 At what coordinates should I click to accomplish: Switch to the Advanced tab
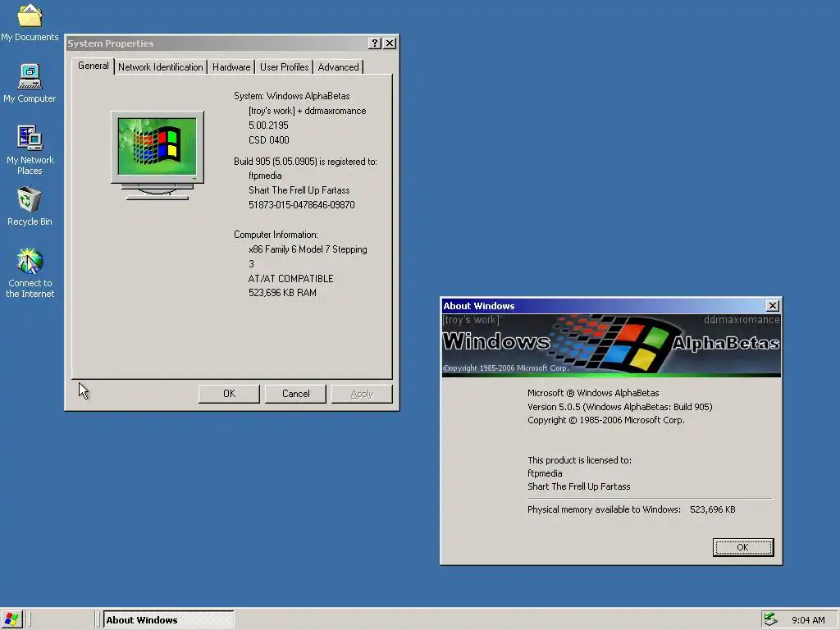(338, 67)
